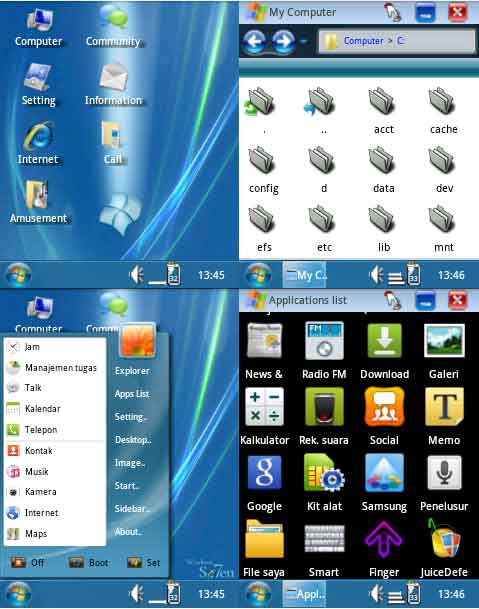This screenshot has width=479, height=609.
Task: Open the Amusement desktop folder
Action: pos(38,202)
